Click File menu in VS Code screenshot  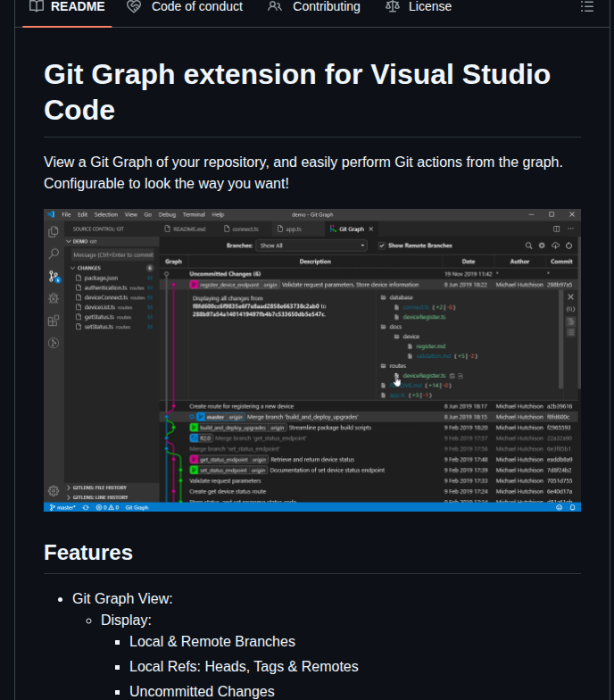pyautogui.click(x=66, y=214)
